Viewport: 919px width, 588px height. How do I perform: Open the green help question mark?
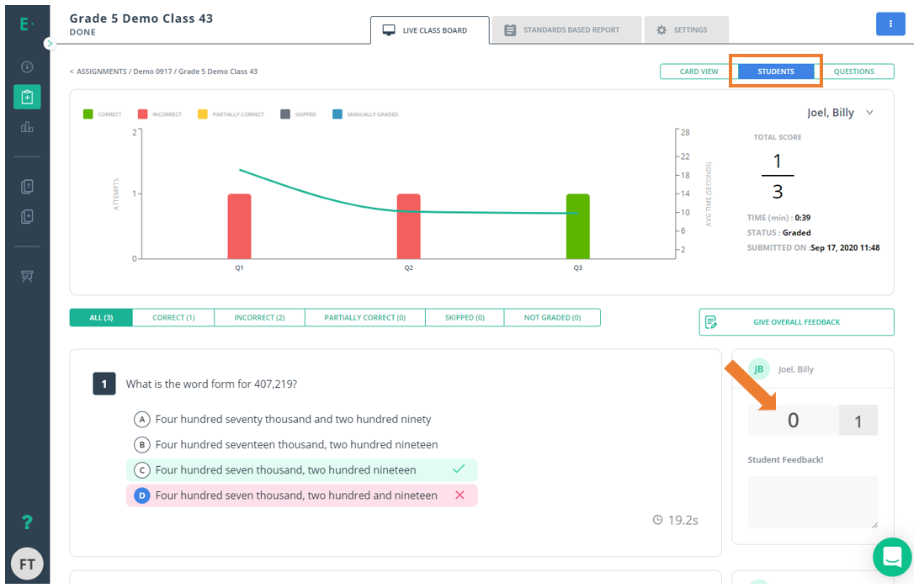27,522
